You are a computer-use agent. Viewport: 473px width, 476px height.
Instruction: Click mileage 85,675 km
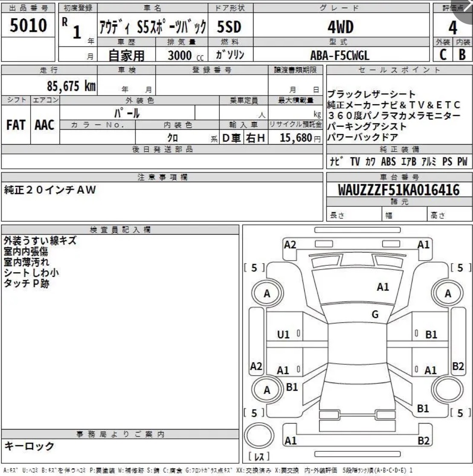click(71, 86)
